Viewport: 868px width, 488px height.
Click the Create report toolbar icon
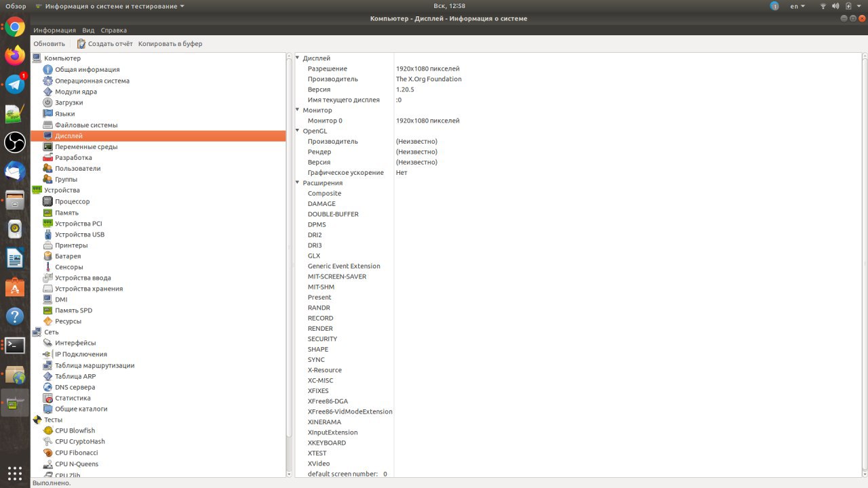[81, 44]
